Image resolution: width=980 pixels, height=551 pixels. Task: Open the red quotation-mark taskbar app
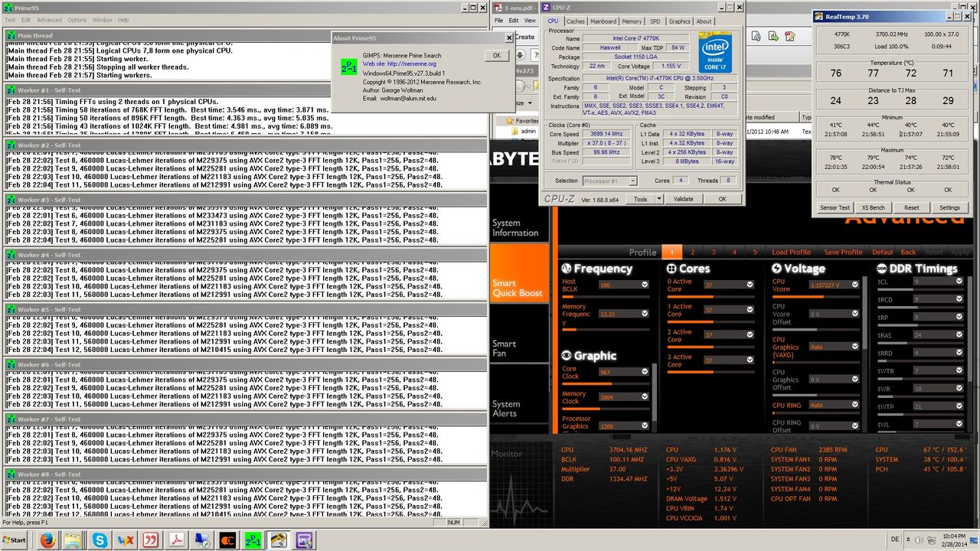pos(151,540)
